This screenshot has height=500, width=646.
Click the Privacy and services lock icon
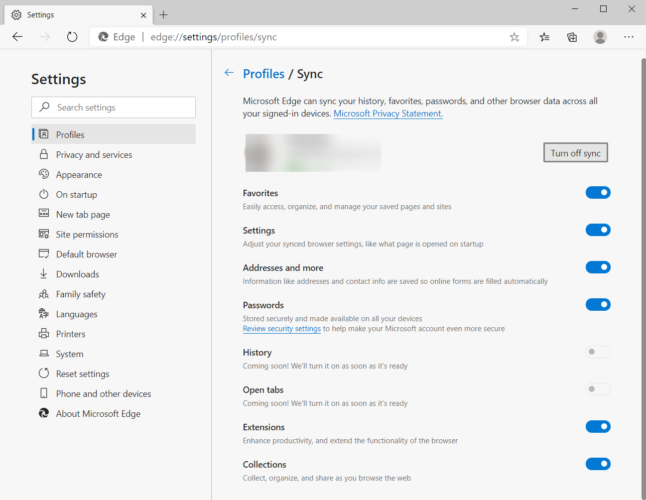tap(44, 154)
